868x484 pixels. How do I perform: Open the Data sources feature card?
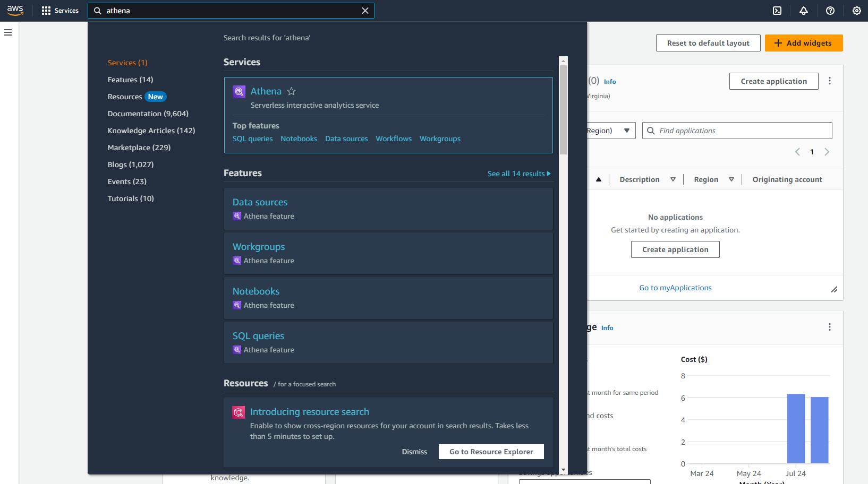click(x=388, y=209)
